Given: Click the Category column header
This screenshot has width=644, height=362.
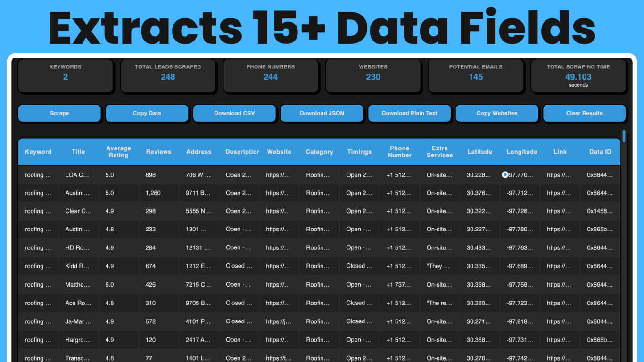Looking at the screenshot, I should (319, 151).
